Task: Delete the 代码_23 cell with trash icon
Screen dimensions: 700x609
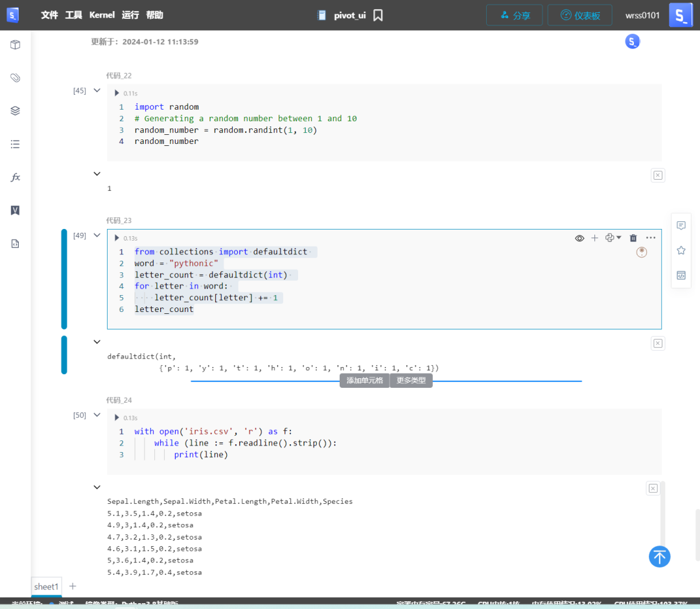Action: click(x=633, y=238)
